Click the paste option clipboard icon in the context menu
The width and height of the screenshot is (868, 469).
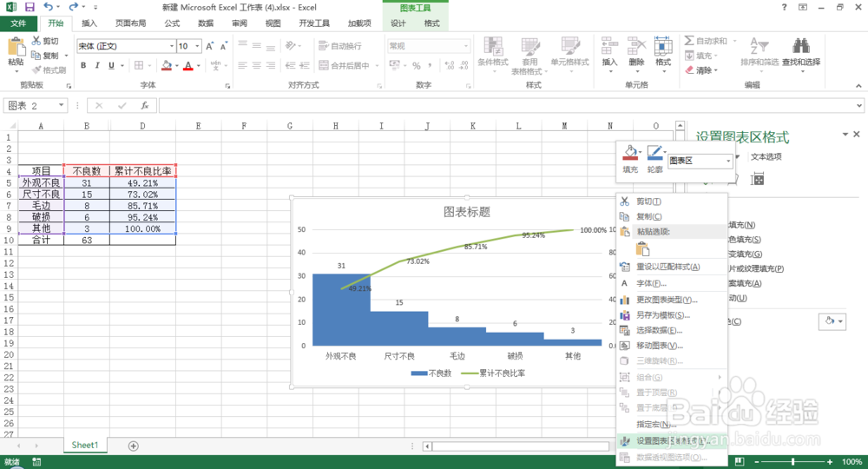point(642,248)
